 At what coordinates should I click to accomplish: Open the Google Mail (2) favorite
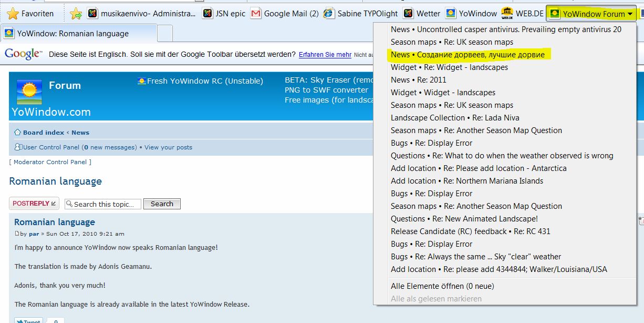point(285,14)
